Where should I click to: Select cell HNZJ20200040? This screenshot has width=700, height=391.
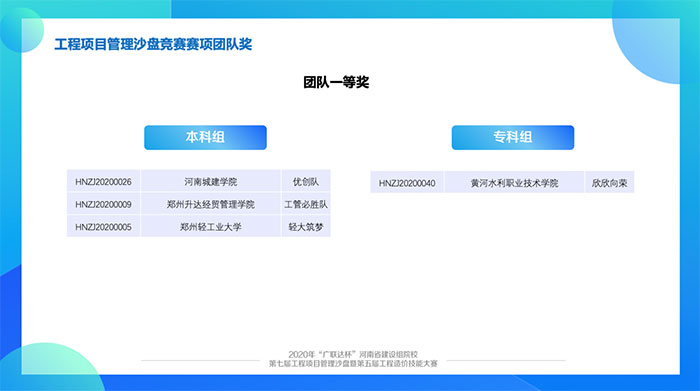(x=407, y=183)
